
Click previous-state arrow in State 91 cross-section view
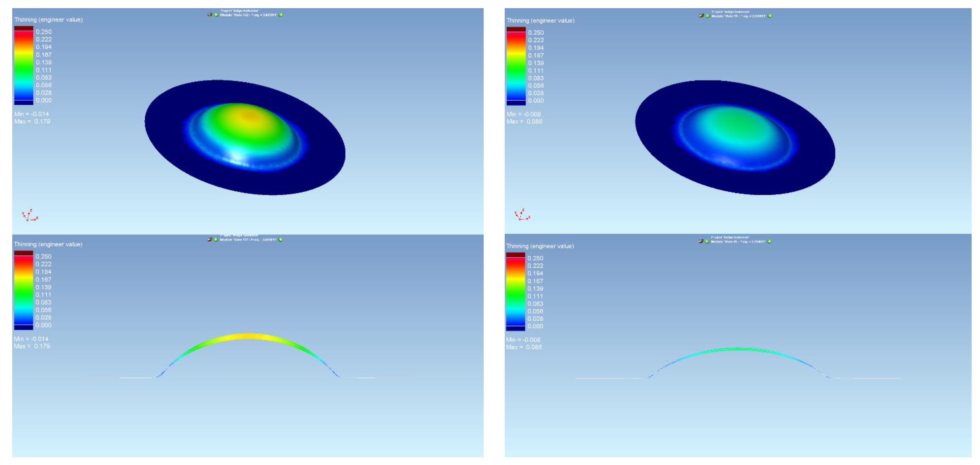(707, 241)
